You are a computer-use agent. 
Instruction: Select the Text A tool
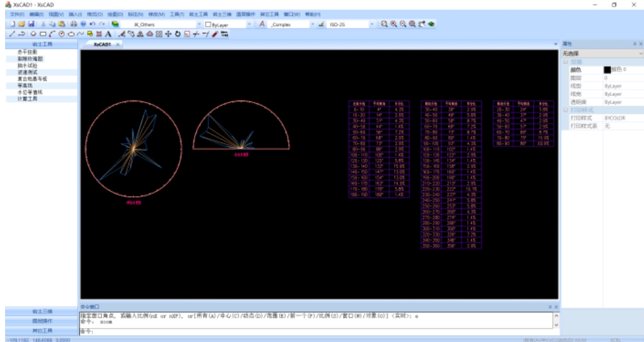point(108,34)
